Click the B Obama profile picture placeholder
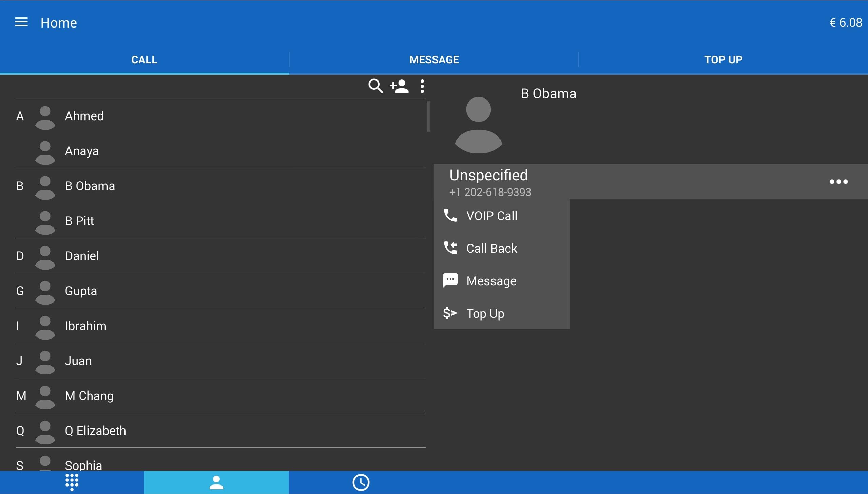The height and width of the screenshot is (494, 868). pos(478,125)
